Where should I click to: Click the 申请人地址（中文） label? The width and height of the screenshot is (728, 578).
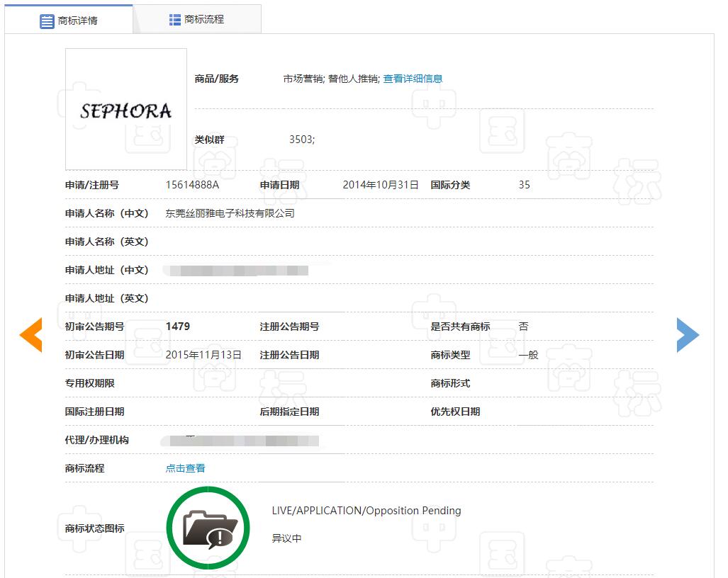pos(107,270)
